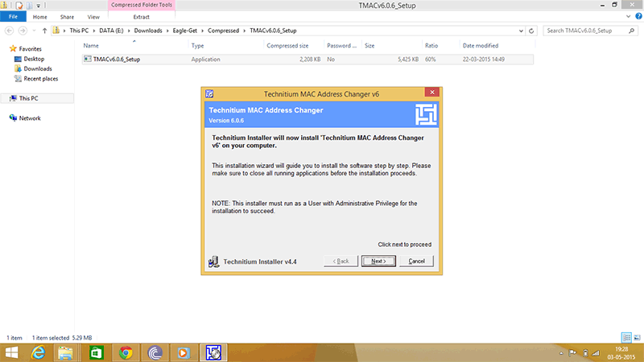Open Windows Store from the taskbar

tap(96, 352)
